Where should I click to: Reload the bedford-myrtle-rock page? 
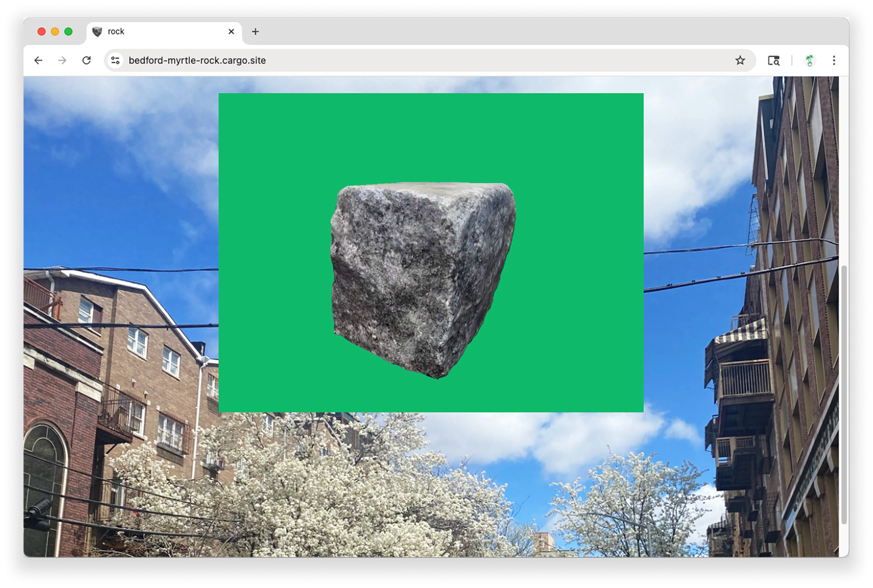(86, 60)
